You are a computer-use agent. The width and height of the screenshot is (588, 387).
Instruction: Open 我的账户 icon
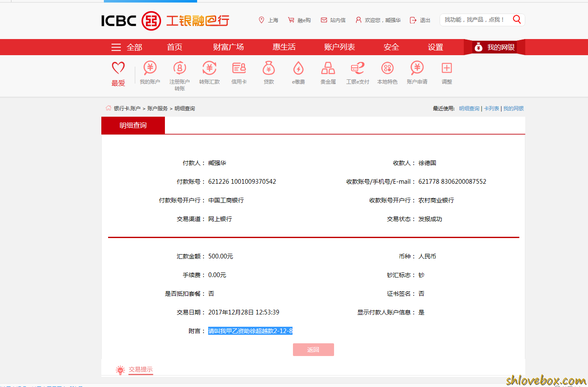point(150,68)
